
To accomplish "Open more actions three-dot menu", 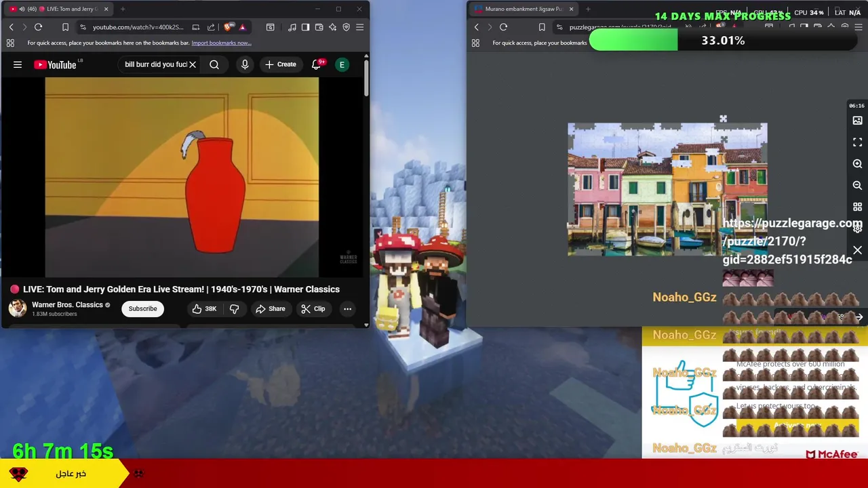I will pos(347,308).
